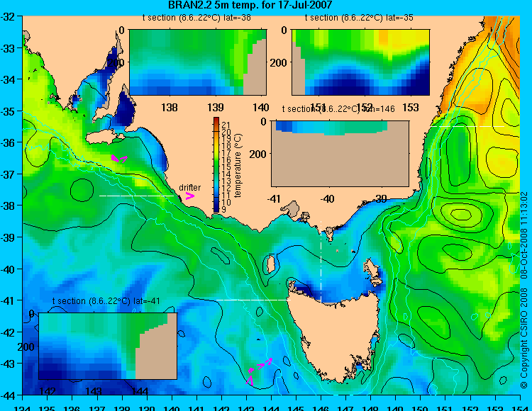
Task: Select the magenta drifter markers southwest of Tasmania
Action: tap(259, 371)
